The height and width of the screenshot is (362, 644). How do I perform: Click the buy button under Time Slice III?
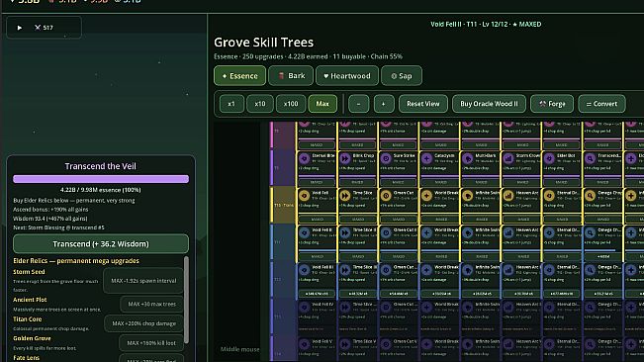click(358, 294)
